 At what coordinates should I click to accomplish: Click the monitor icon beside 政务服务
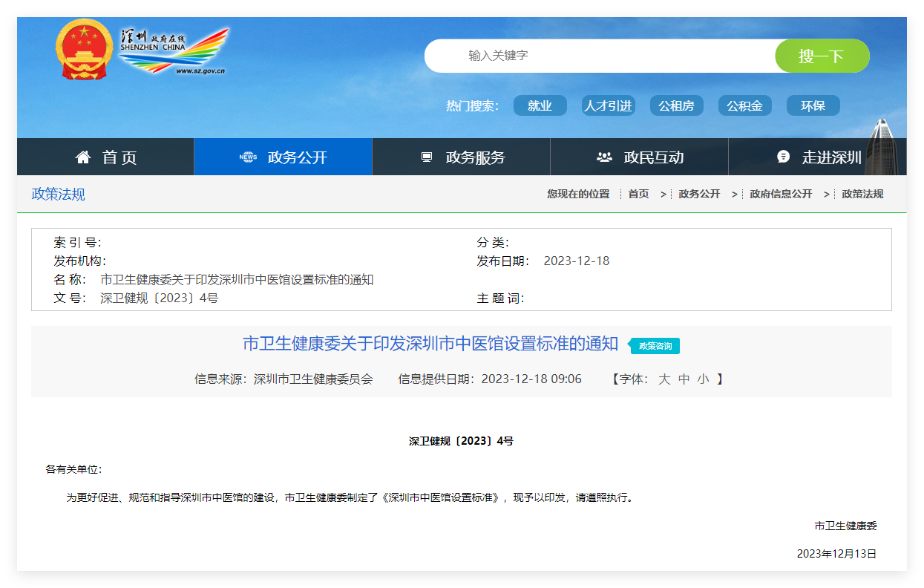pyautogui.click(x=426, y=157)
